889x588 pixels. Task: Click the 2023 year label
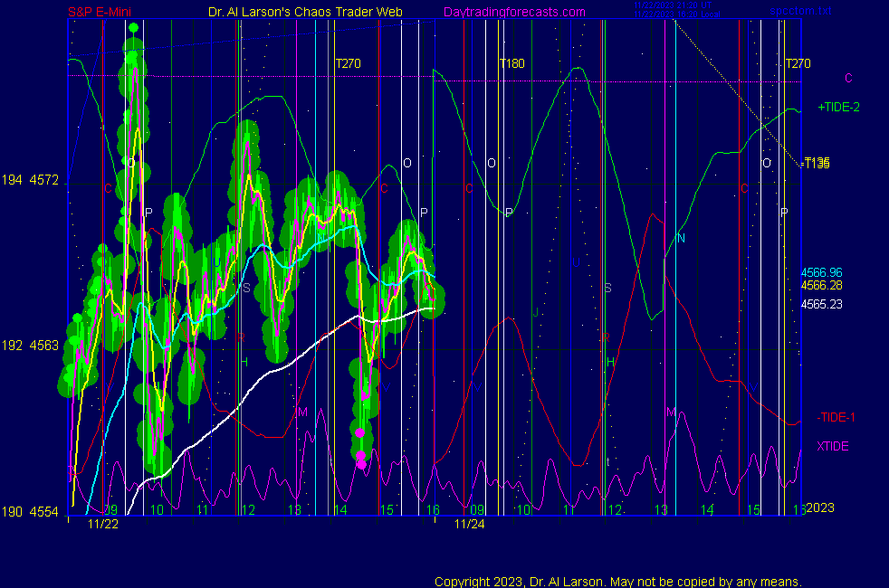(820, 507)
